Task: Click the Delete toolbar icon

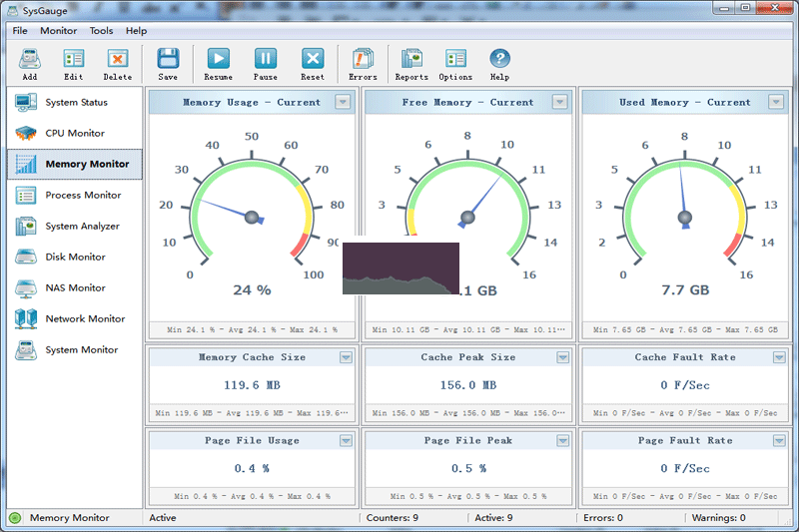Action: click(117, 60)
